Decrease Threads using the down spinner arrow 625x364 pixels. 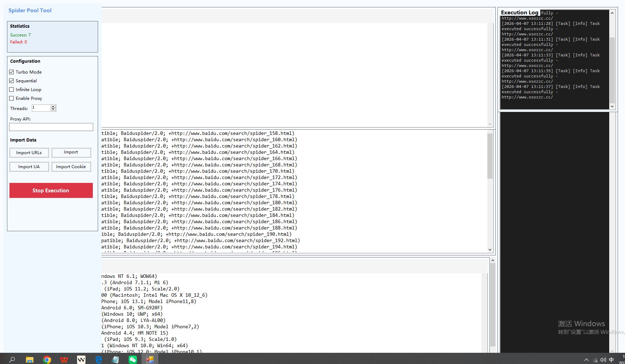pyautogui.click(x=53, y=109)
